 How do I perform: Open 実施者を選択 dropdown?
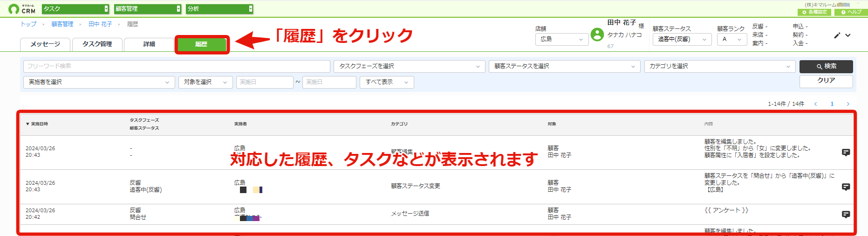(99, 82)
